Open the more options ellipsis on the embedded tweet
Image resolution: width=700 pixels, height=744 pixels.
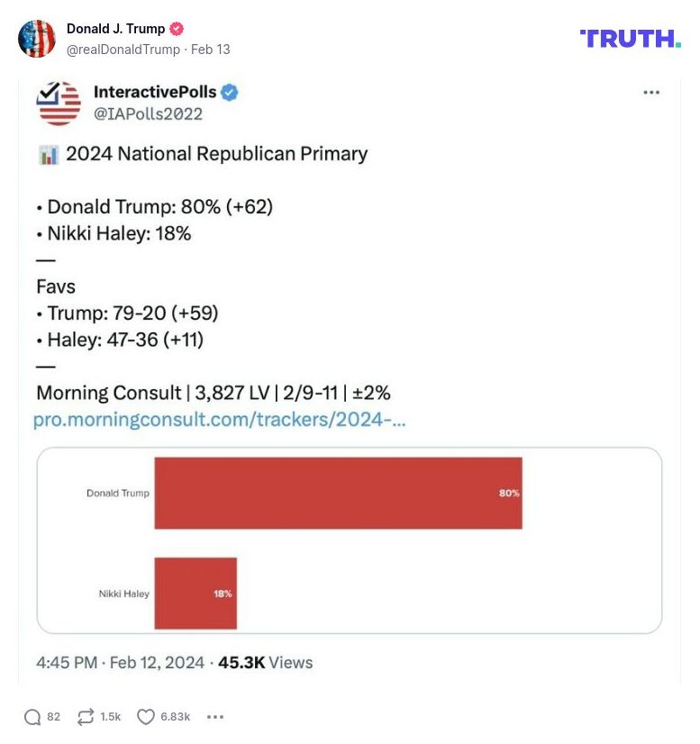click(650, 92)
